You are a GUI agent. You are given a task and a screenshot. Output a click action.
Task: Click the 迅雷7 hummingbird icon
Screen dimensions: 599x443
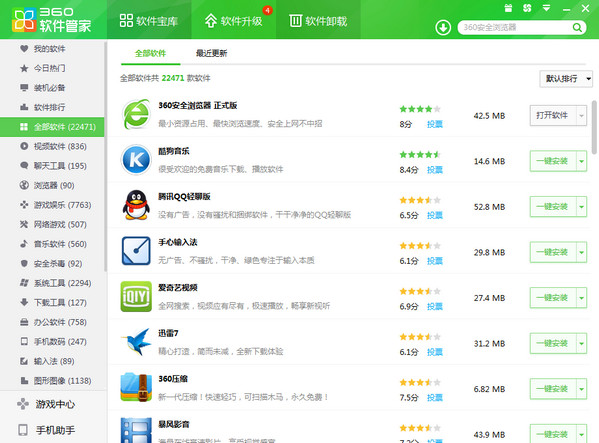[136, 342]
